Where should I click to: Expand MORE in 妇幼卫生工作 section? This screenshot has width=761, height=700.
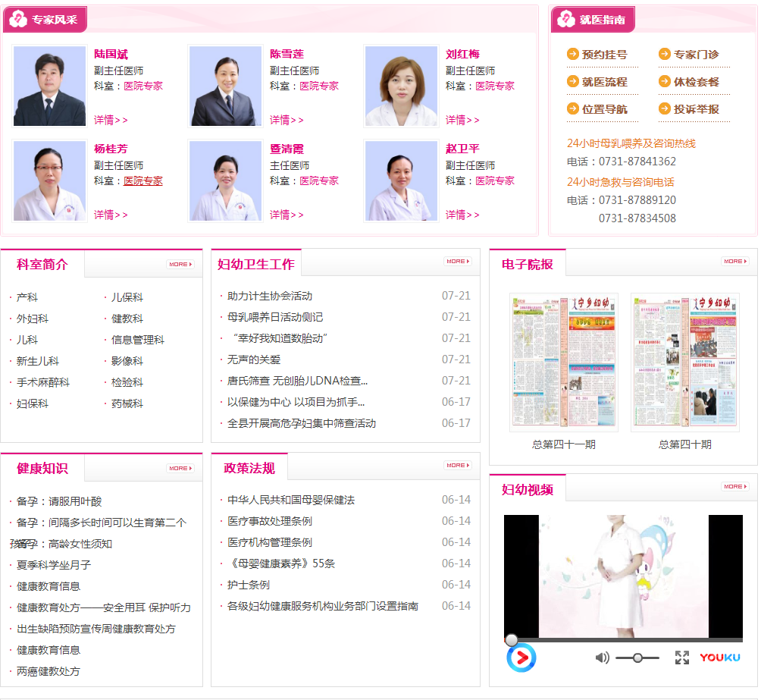pos(457,261)
